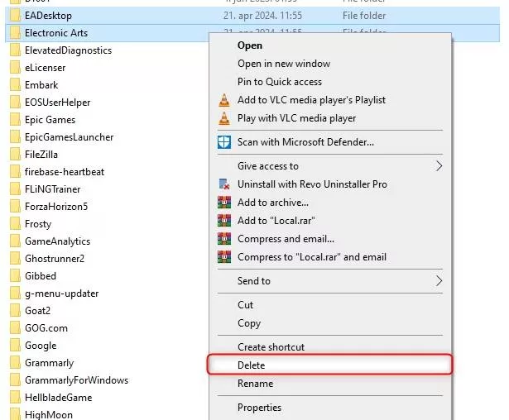The height and width of the screenshot is (420, 509).
Task: Click the Gibbed folder icon
Action: [x=15, y=275]
